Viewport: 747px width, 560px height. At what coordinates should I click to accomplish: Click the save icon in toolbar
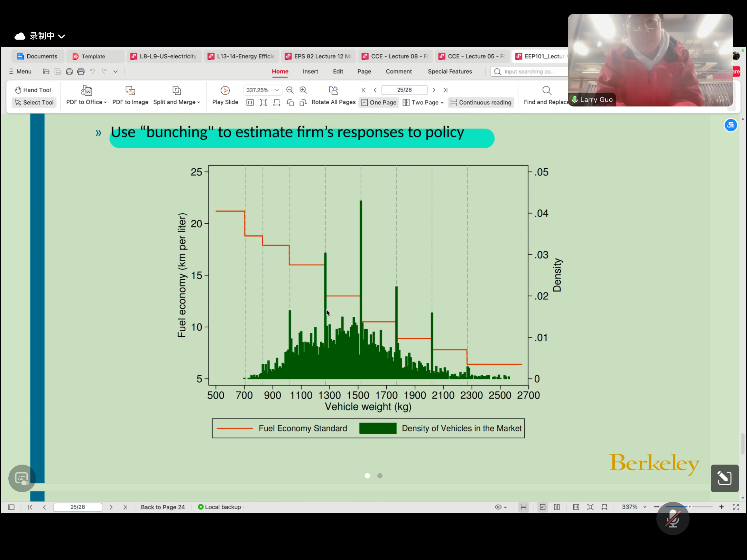click(58, 72)
